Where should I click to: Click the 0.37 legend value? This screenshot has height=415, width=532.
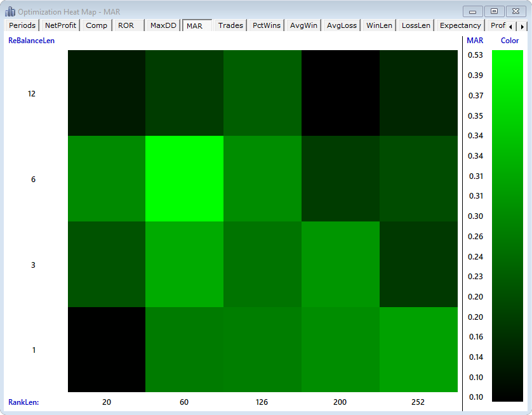(x=475, y=96)
